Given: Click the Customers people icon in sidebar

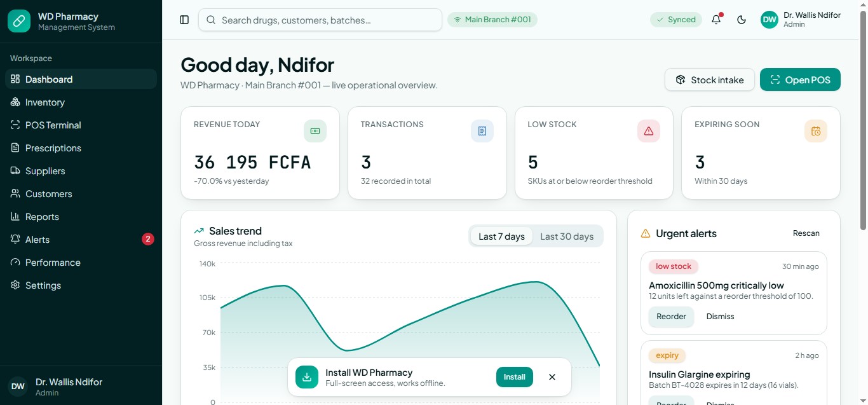Looking at the screenshot, I should [x=15, y=194].
